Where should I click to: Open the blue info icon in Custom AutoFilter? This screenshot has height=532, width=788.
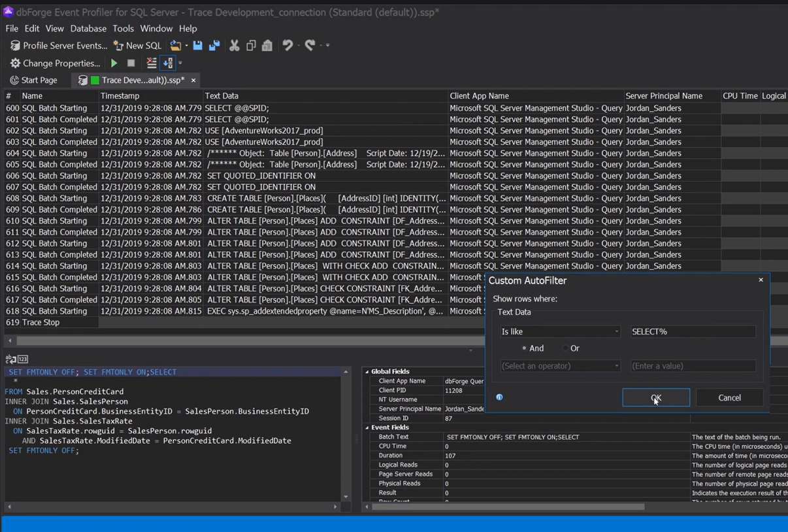[x=499, y=397]
